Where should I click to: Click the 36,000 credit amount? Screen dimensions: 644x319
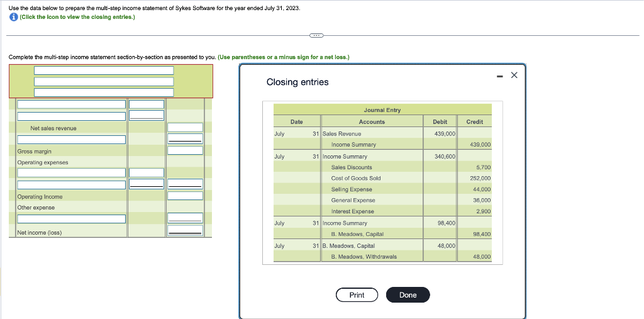(x=482, y=200)
